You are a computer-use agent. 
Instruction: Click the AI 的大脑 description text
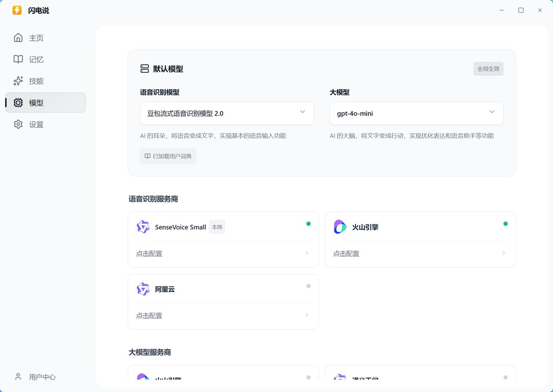pos(412,136)
